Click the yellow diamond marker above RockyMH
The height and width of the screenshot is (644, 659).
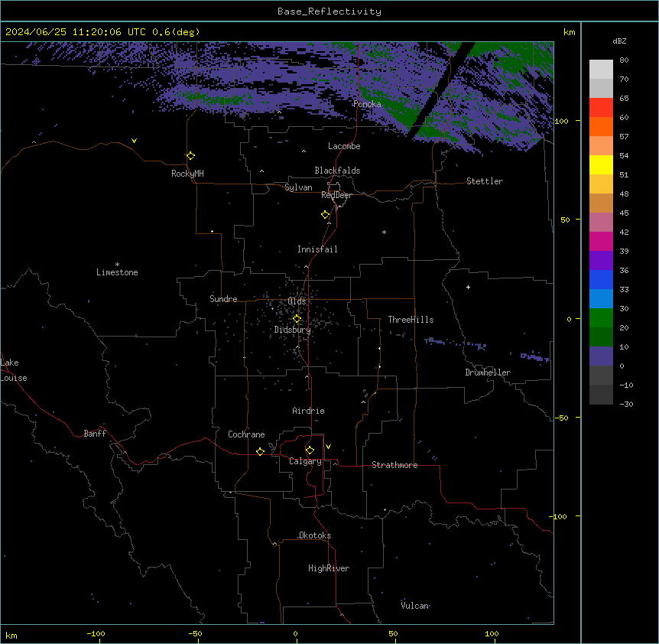[x=191, y=156]
